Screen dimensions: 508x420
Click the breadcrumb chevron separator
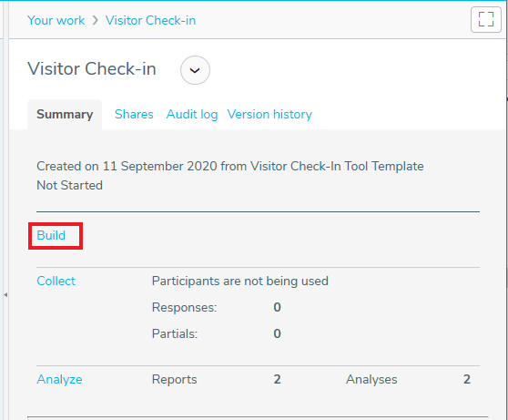[95, 20]
